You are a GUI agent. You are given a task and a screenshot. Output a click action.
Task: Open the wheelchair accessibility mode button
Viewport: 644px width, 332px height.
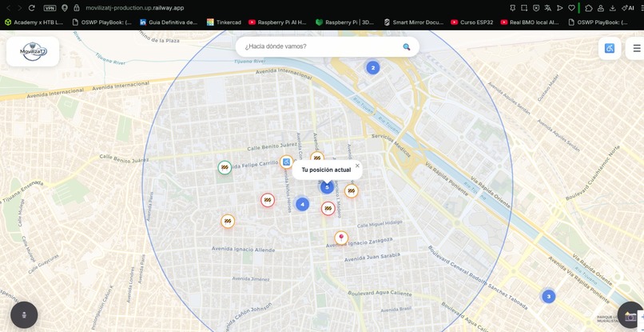[610, 48]
